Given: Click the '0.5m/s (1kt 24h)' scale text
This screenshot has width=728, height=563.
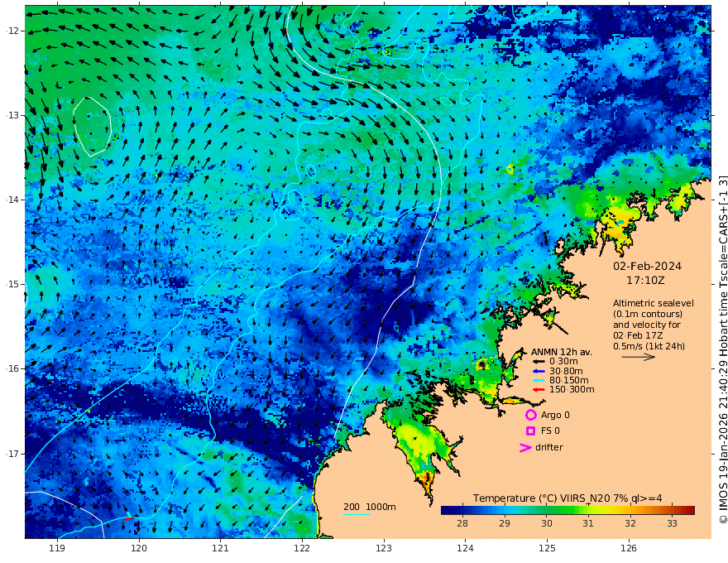Looking at the screenshot, I should [x=649, y=346].
